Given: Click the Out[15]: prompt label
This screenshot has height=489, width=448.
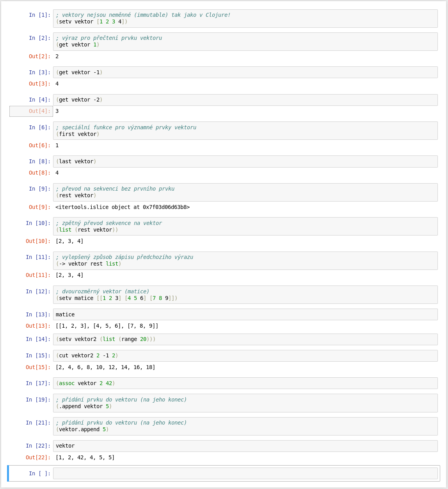Looking at the screenshot, I should (38, 367).
